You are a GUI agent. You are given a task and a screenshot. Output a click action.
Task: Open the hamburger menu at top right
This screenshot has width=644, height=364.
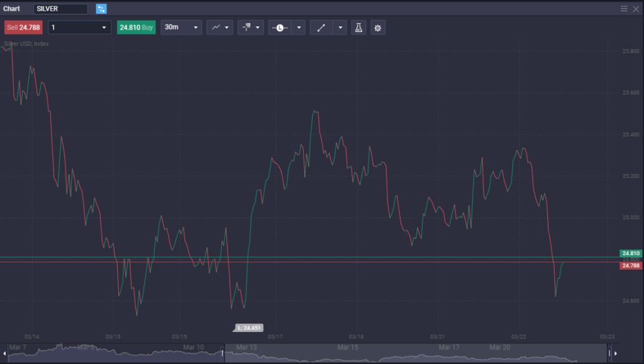pyautogui.click(x=623, y=9)
